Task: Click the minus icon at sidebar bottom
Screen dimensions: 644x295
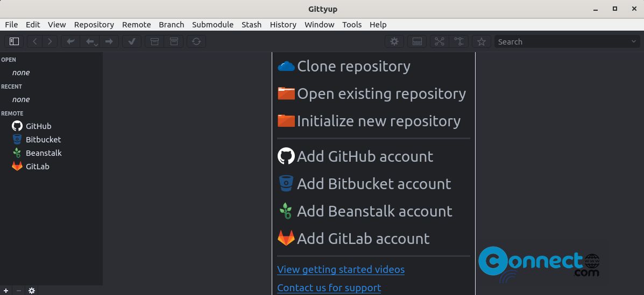Action: tap(18, 291)
